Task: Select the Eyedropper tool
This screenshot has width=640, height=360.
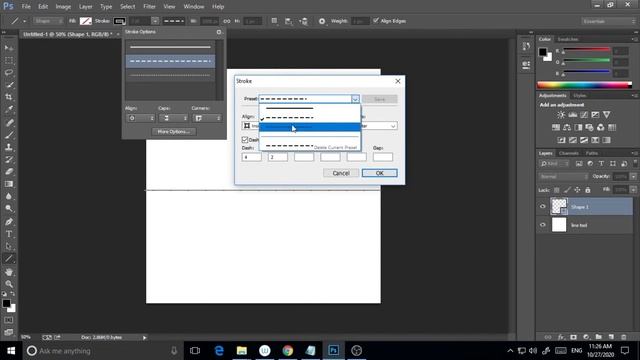Action: (x=9, y=109)
